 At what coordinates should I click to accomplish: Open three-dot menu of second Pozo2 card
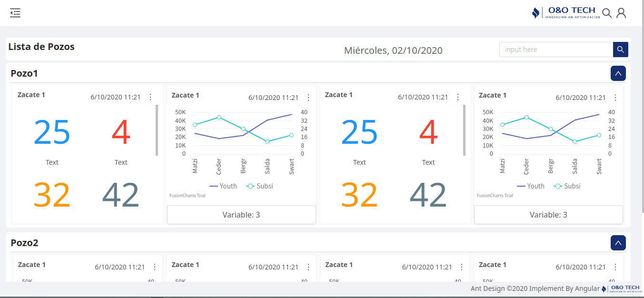pos(308,267)
